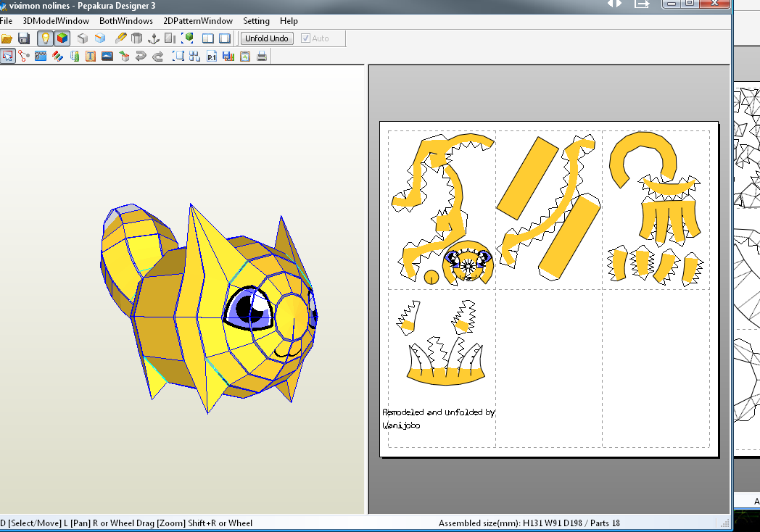Pick the join/disjoin faces tool icon
This screenshot has height=532, width=760.
pyautogui.click(x=24, y=57)
